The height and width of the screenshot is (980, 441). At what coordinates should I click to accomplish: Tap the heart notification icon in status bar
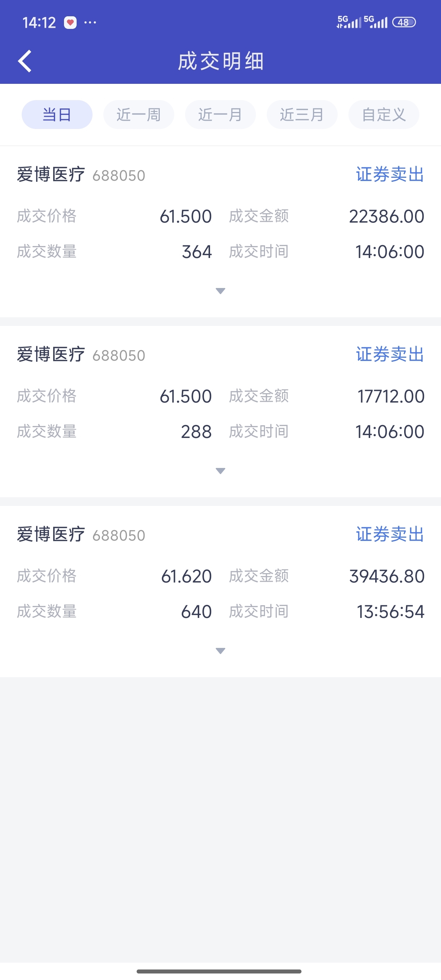click(70, 23)
